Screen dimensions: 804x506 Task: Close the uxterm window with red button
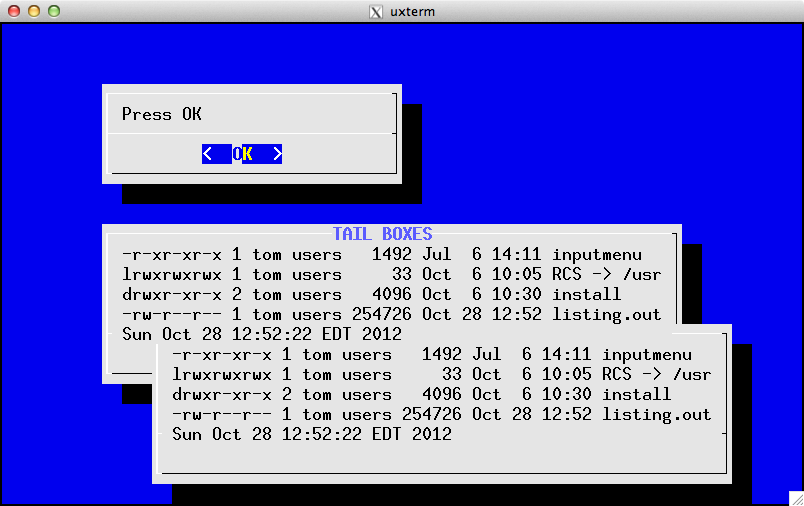click(x=13, y=11)
